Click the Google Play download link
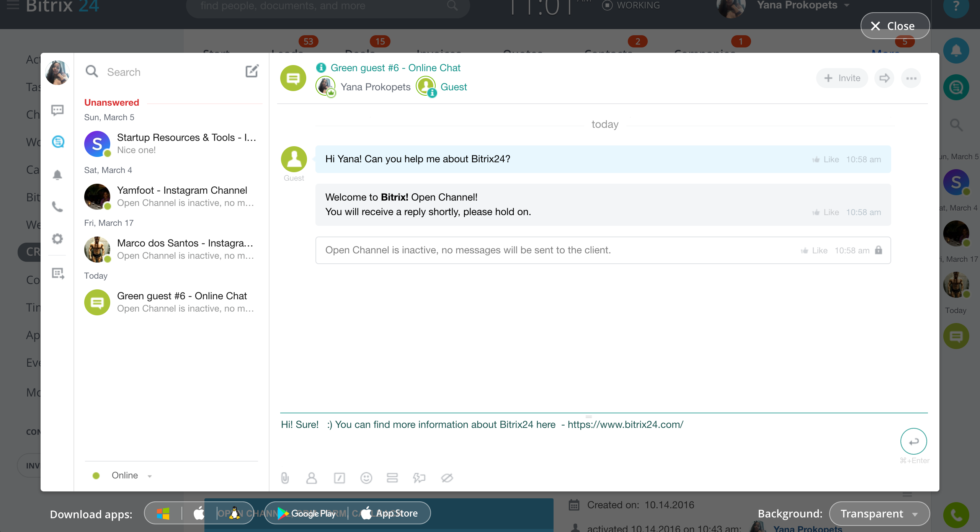 pos(306,513)
